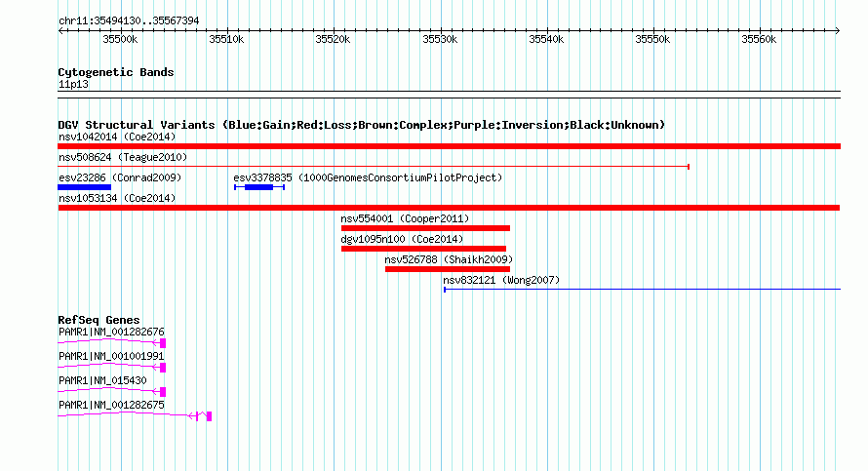Select the esv3378835 blue gain glyph
The image size is (868, 471).
[x=259, y=187]
